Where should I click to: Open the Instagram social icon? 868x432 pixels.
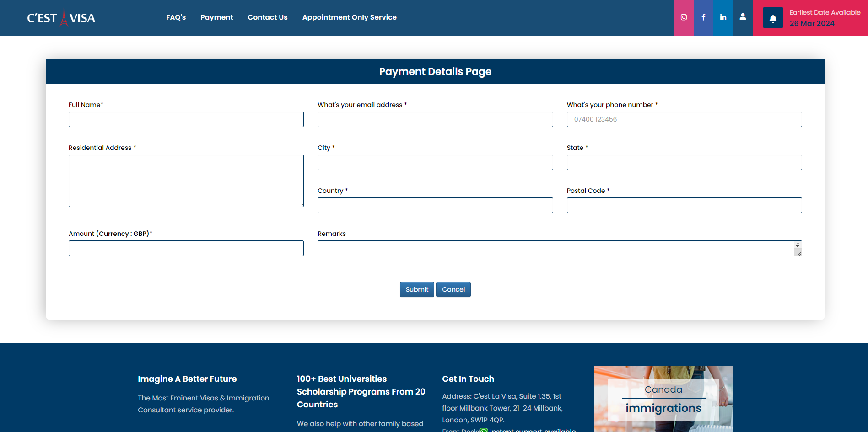click(x=684, y=17)
